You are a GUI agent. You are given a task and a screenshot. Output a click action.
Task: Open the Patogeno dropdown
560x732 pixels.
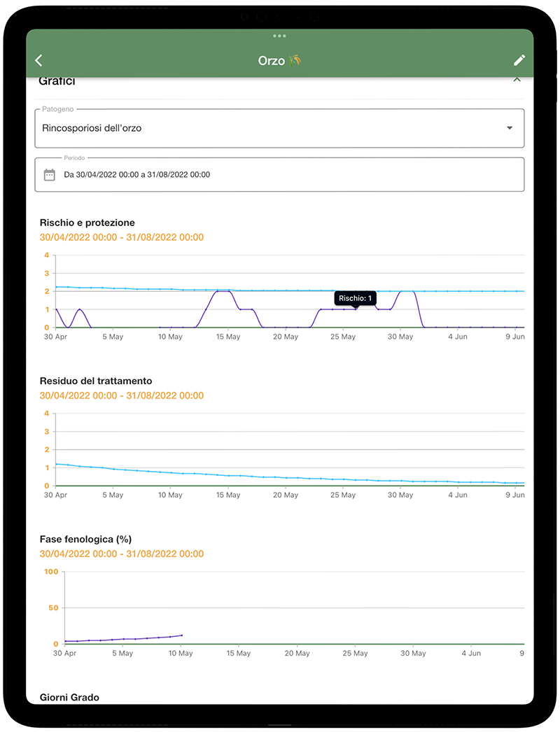pos(280,128)
